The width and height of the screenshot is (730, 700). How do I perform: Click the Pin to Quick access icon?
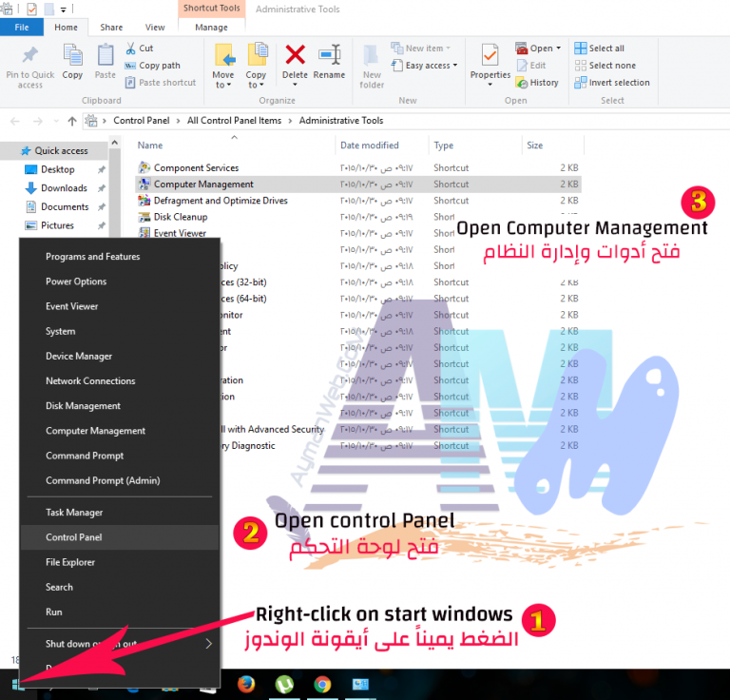tap(30, 54)
